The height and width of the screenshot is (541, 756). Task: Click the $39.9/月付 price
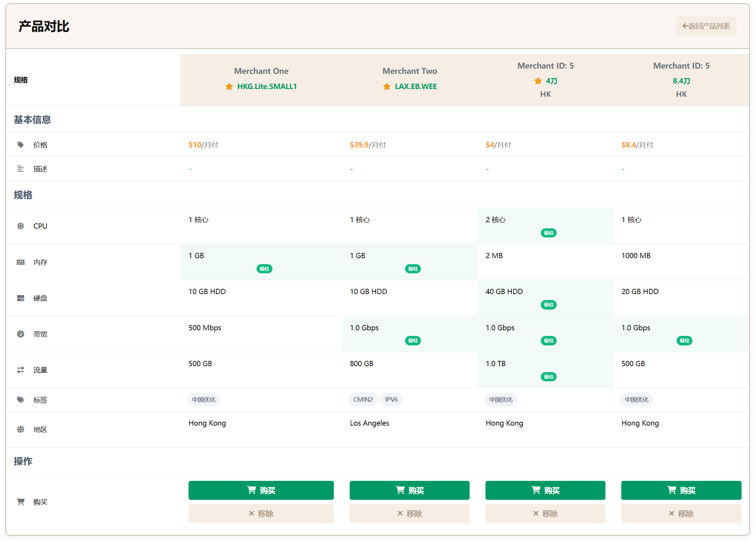click(368, 145)
